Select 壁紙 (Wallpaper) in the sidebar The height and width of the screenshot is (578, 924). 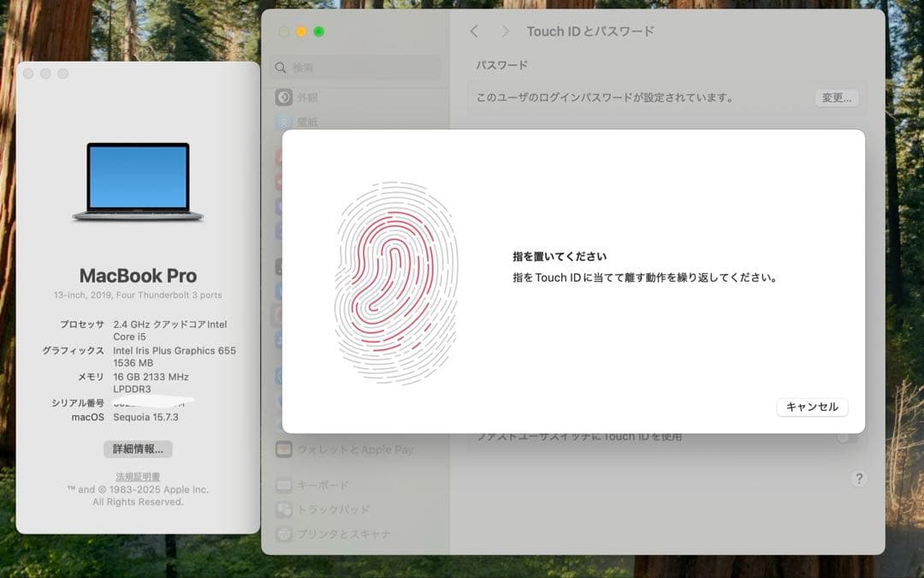click(x=306, y=121)
